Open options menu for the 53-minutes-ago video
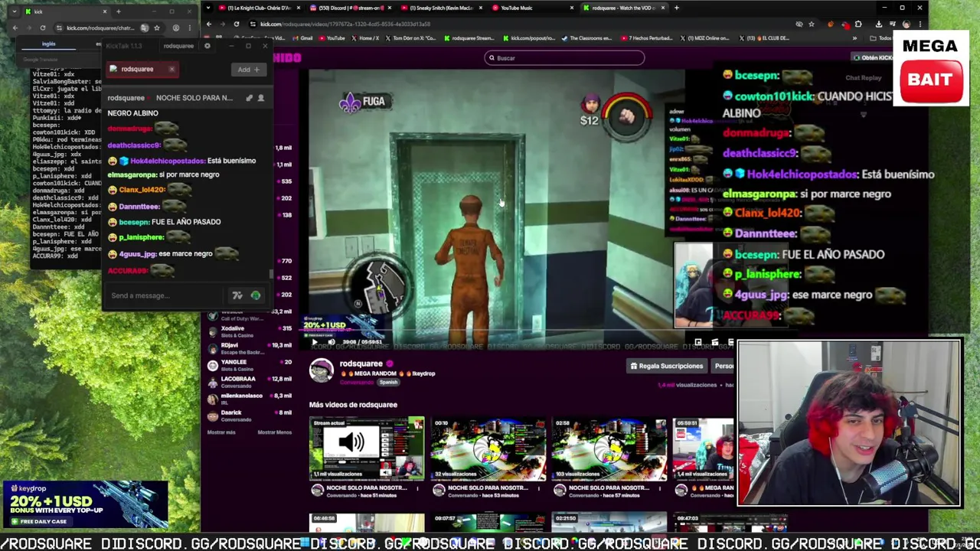This screenshot has width=980, height=551. (x=541, y=488)
